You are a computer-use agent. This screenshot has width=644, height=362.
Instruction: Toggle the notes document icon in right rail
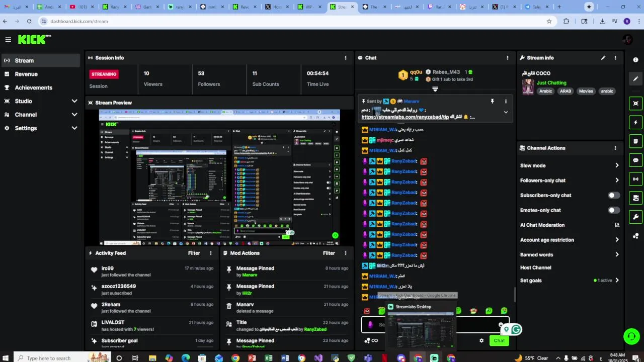click(x=636, y=141)
